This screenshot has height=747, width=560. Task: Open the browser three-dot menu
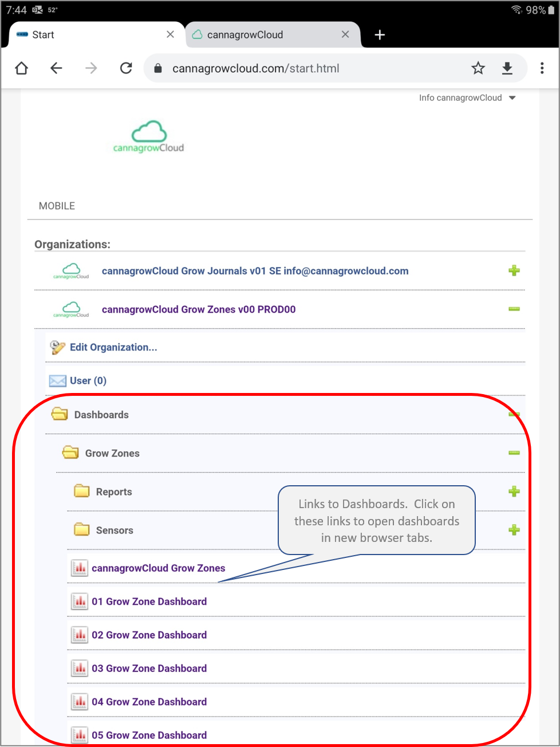click(x=542, y=68)
